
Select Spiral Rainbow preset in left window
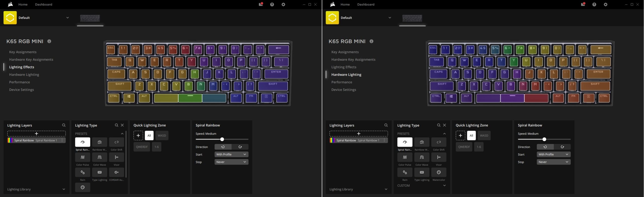point(83,142)
